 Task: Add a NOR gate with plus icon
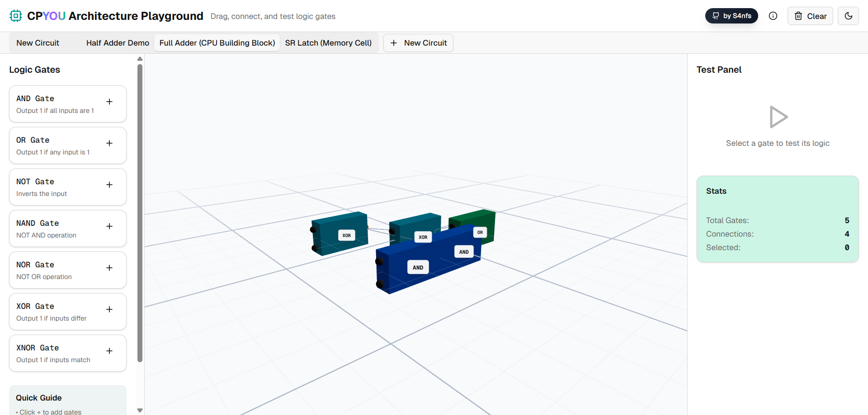[109, 268]
